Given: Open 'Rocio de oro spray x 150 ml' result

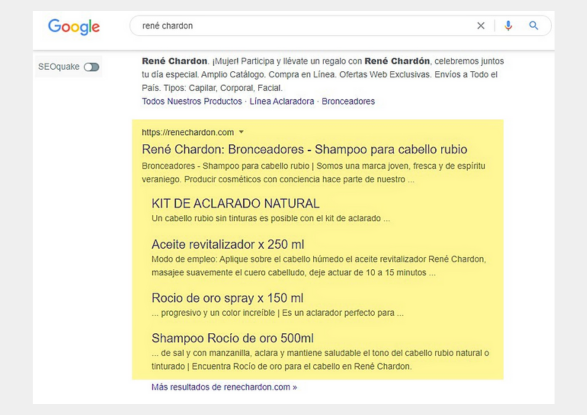Looking at the screenshot, I should coord(227,298).
